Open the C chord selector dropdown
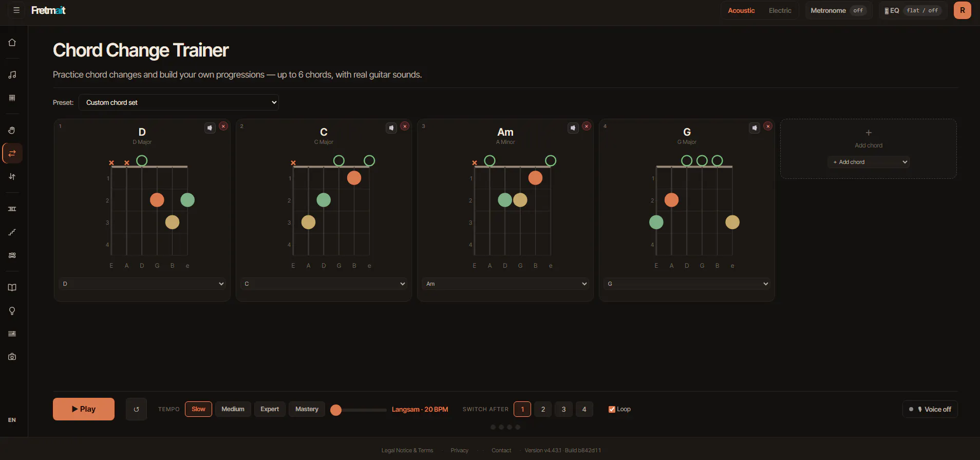980x460 pixels. click(324, 284)
